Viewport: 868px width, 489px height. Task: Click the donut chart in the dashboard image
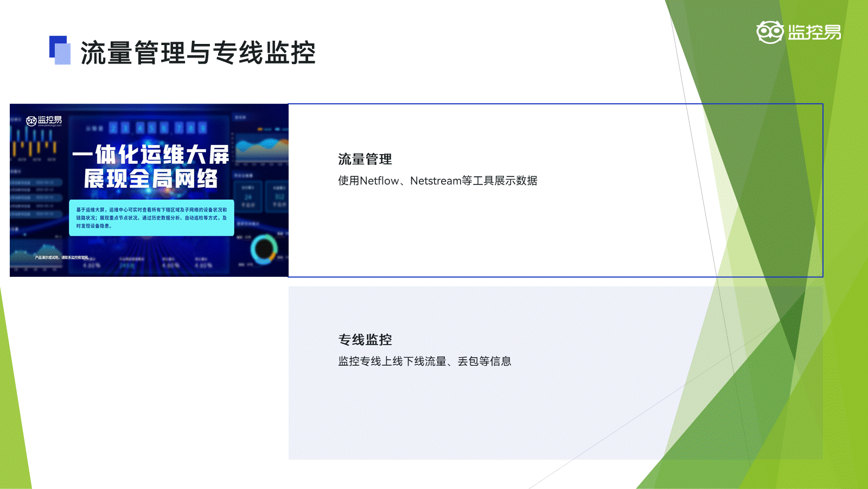264,249
